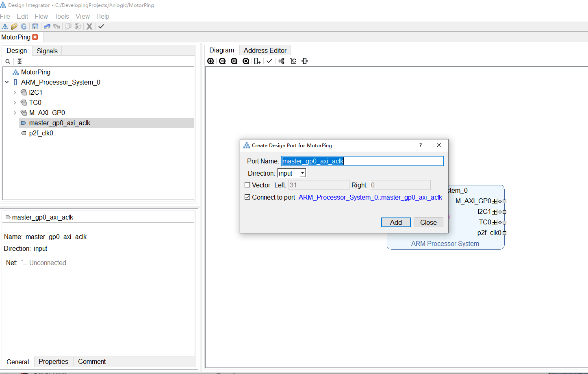The width and height of the screenshot is (588, 374).
Task: Uncheck the Connect to port checkbox
Action: point(247,197)
